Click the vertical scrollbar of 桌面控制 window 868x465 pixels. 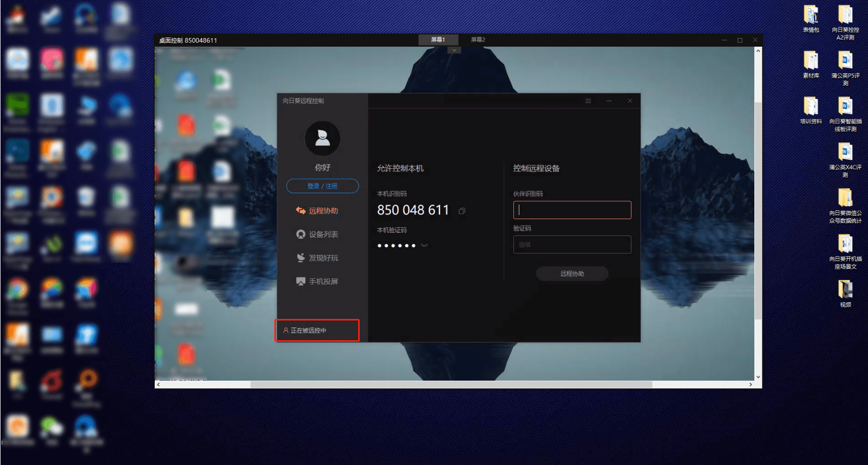click(x=758, y=210)
